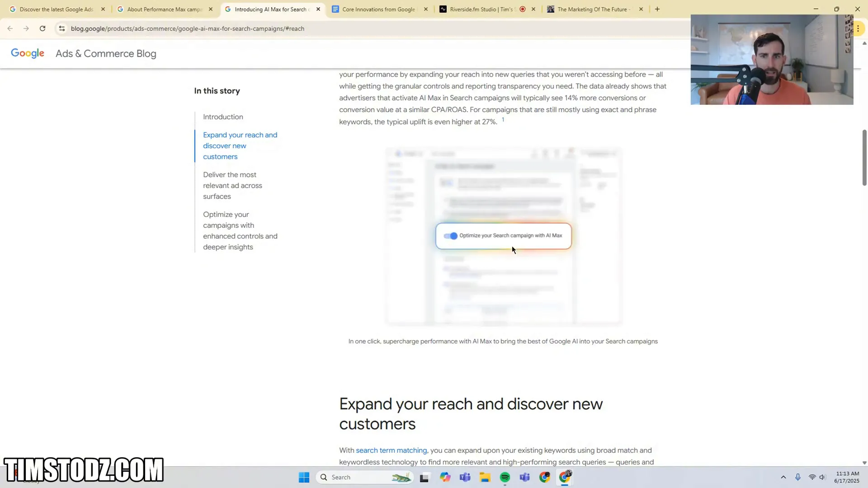Viewport: 868px width, 488px height.
Task: View site information icon in address bar
Action: coord(62,28)
